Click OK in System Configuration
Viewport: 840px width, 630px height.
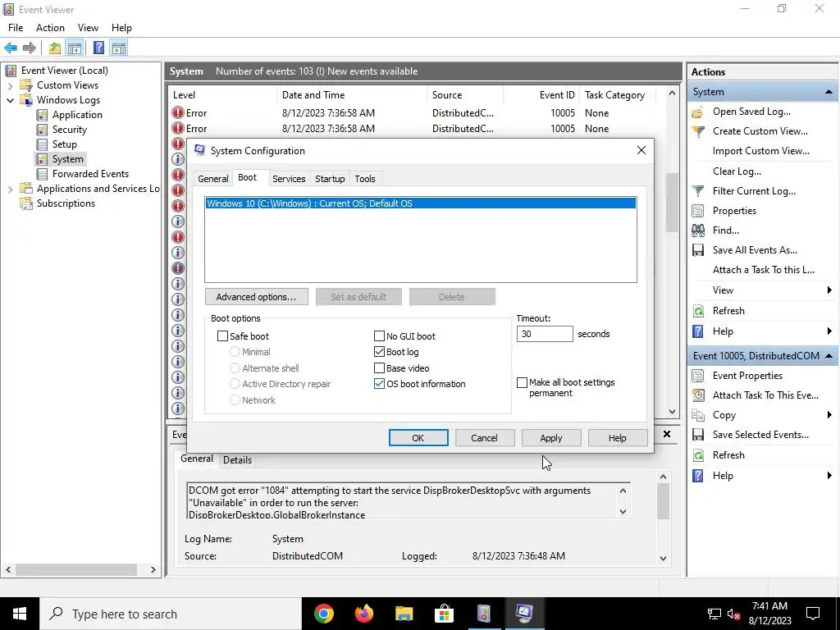tap(418, 438)
